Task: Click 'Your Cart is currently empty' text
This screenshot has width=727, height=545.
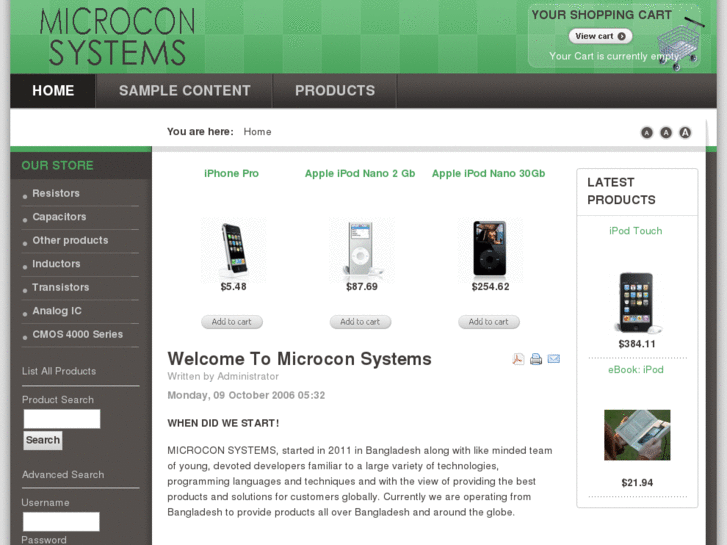Action: pyautogui.click(x=614, y=56)
